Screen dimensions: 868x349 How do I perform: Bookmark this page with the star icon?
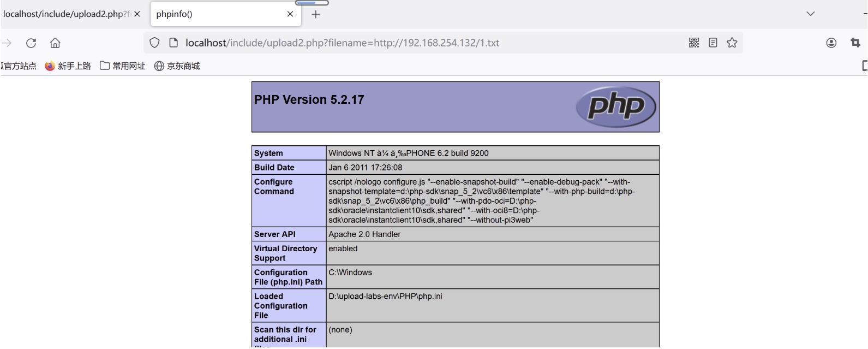732,43
